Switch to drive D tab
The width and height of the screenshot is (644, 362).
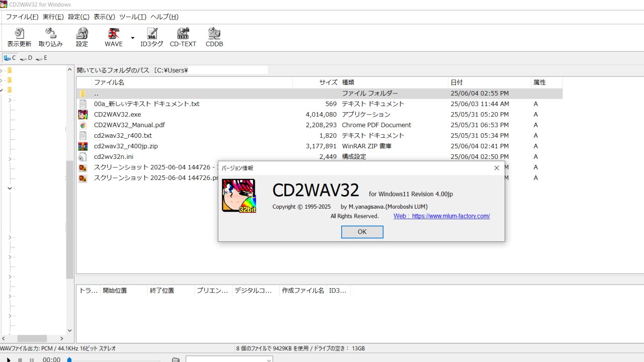[26, 58]
